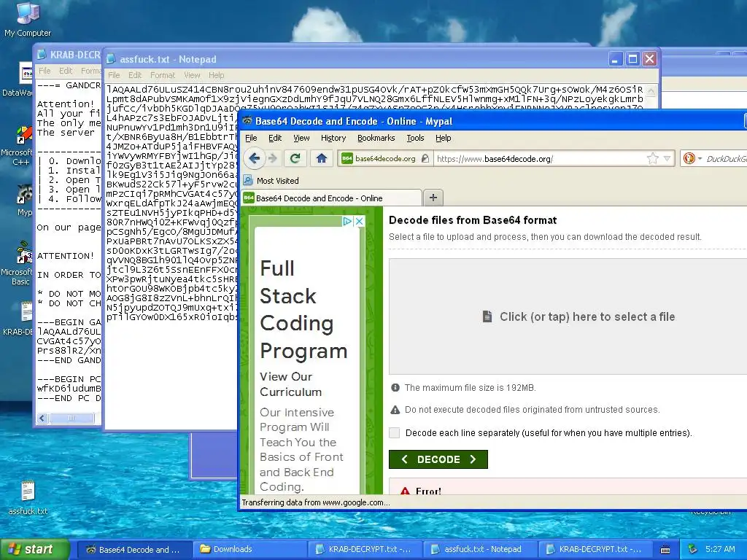Enable Decode each line separately checkbox
This screenshot has height=560, width=747.
[x=395, y=432]
